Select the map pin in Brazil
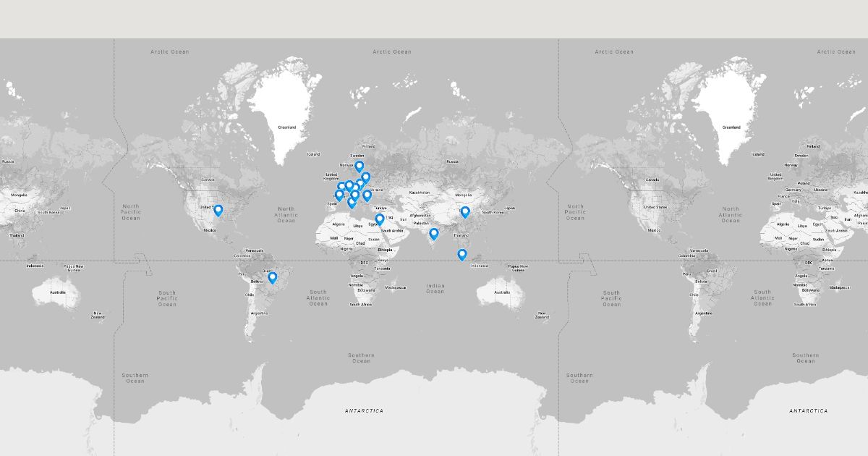 (x=272, y=277)
